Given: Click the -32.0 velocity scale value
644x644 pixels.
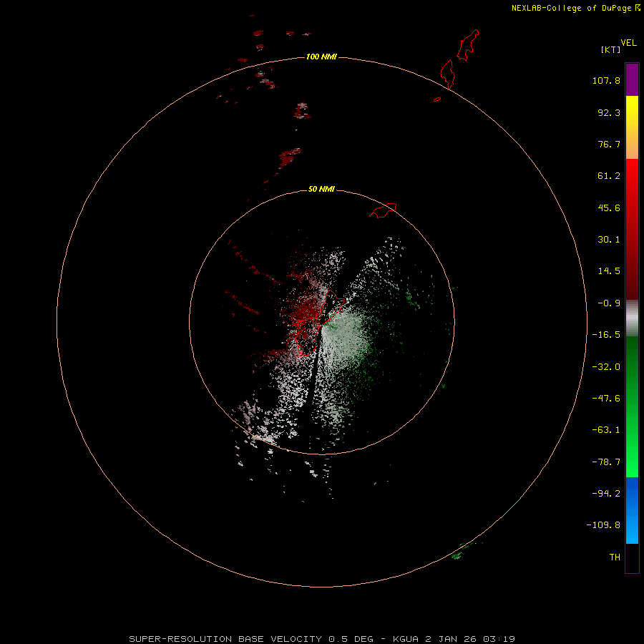Looking at the screenshot, I should pos(606,367).
